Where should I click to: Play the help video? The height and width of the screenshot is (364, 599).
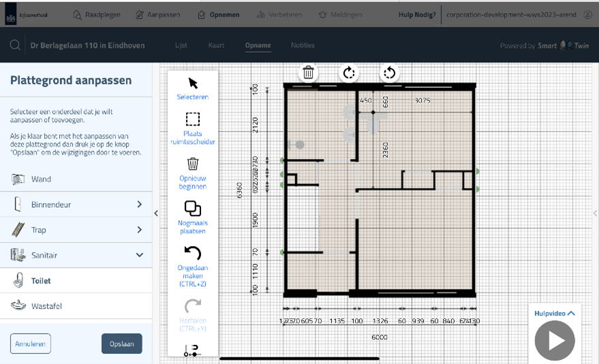[555, 340]
